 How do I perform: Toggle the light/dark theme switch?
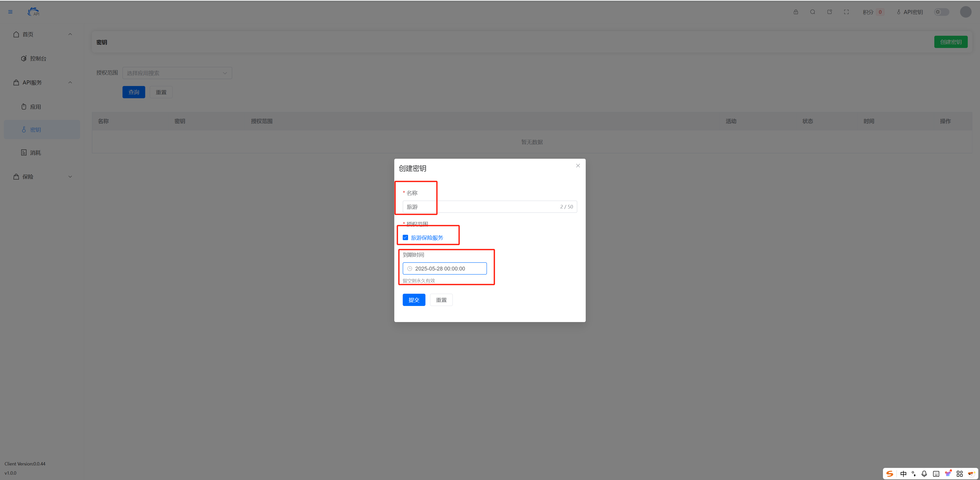coord(941,12)
